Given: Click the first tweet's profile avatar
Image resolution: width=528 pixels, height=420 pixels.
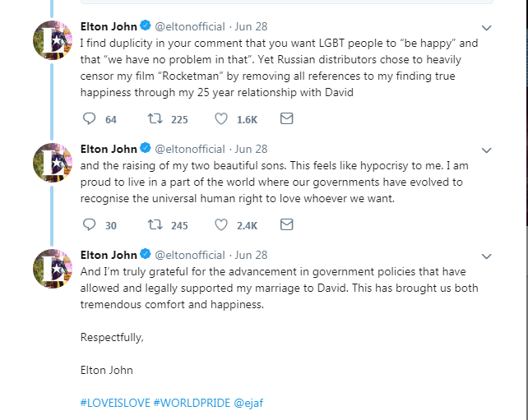Looking at the screenshot, I should click(53, 40).
